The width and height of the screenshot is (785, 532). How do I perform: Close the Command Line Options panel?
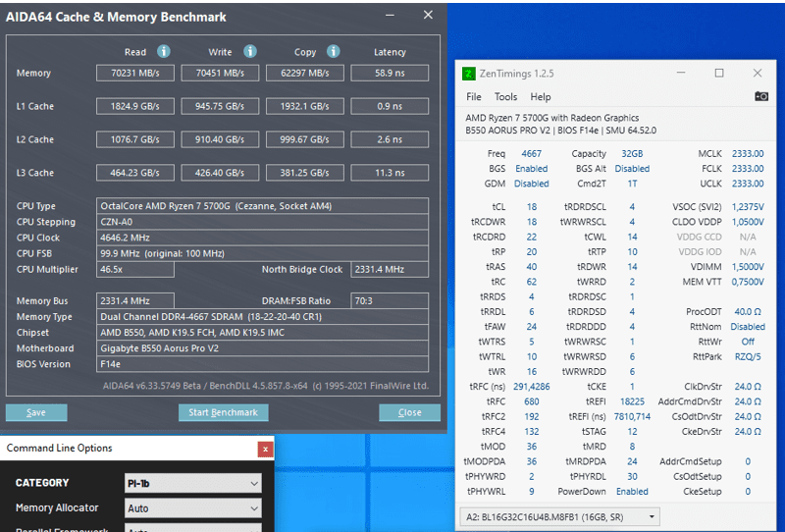click(x=265, y=450)
